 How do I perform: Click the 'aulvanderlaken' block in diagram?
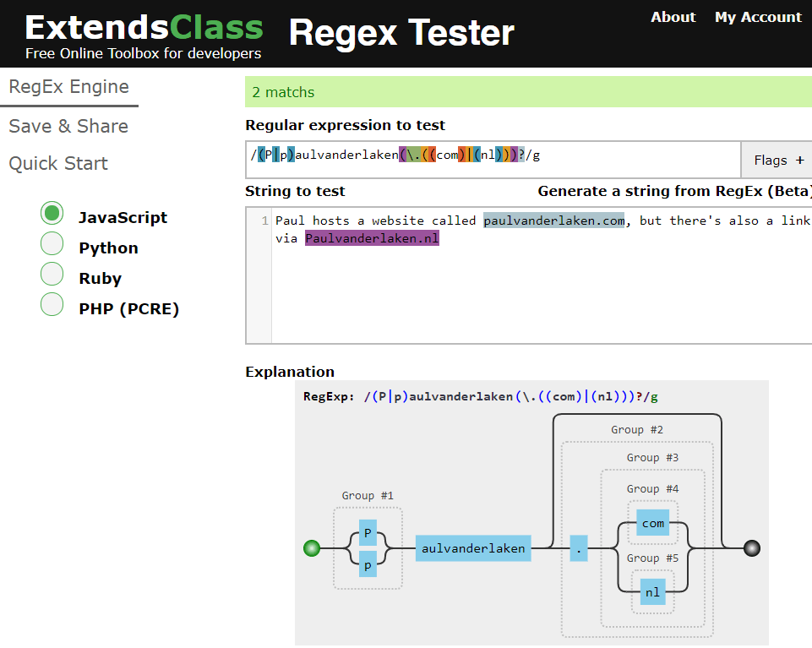pos(473,548)
